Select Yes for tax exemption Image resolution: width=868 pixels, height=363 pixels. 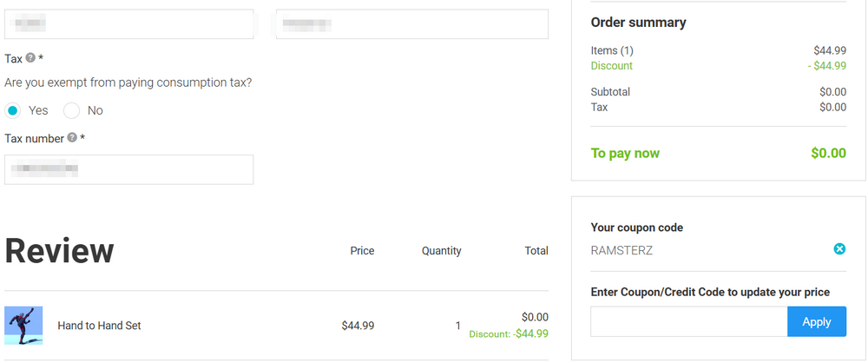[x=13, y=110]
